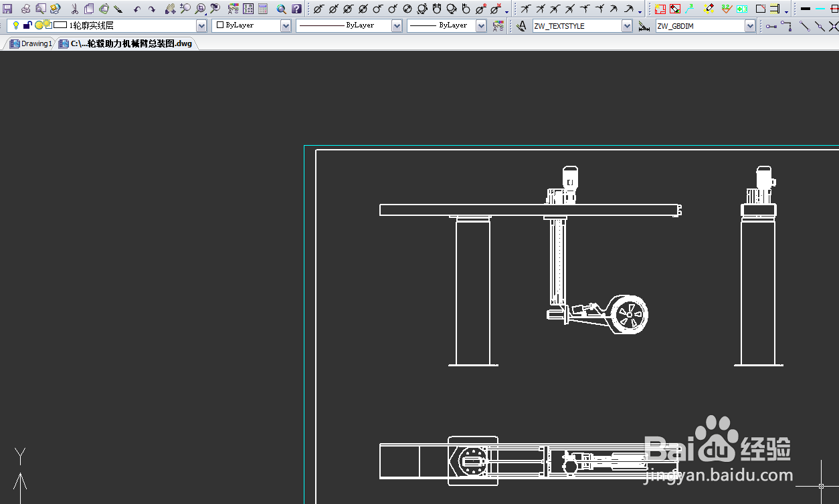
Task: Expand the arrow tools toolbar overflow arrow
Action: pyautogui.click(x=640, y=11)
